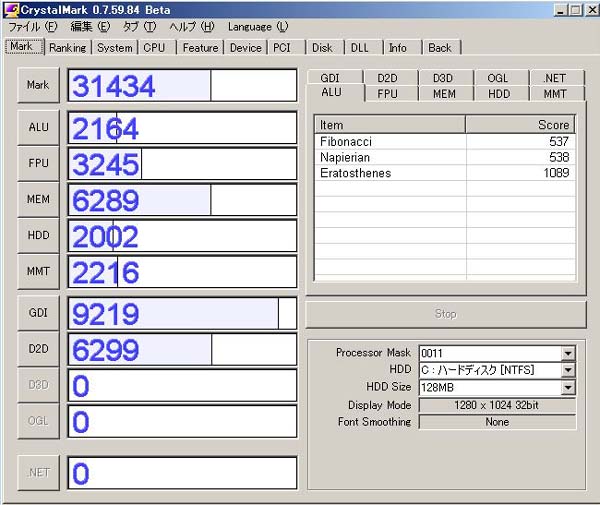Screen dimensions: 600x505
Task: Click the MMT score value 2216
Action: (106, 272)
